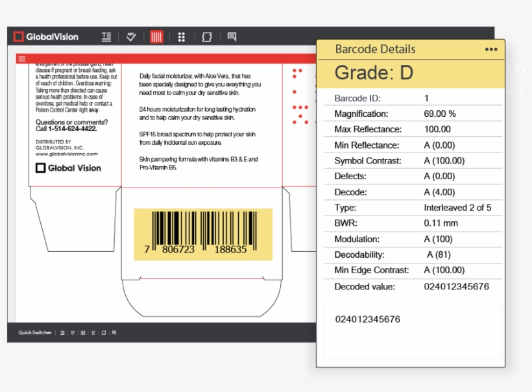532x392 pixels.
Task: Select the highlighted barcode inspection tool
Action: tap(156, 36)
